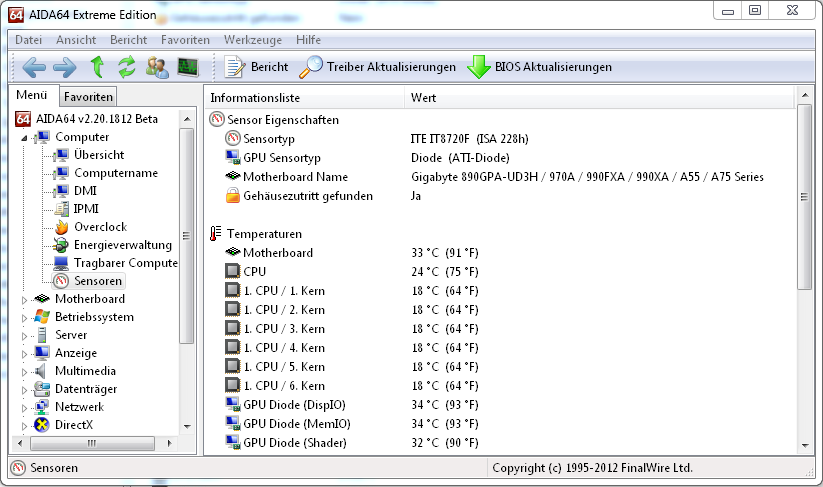Click the main list scroll-up arrow

(x=805, y=96)
